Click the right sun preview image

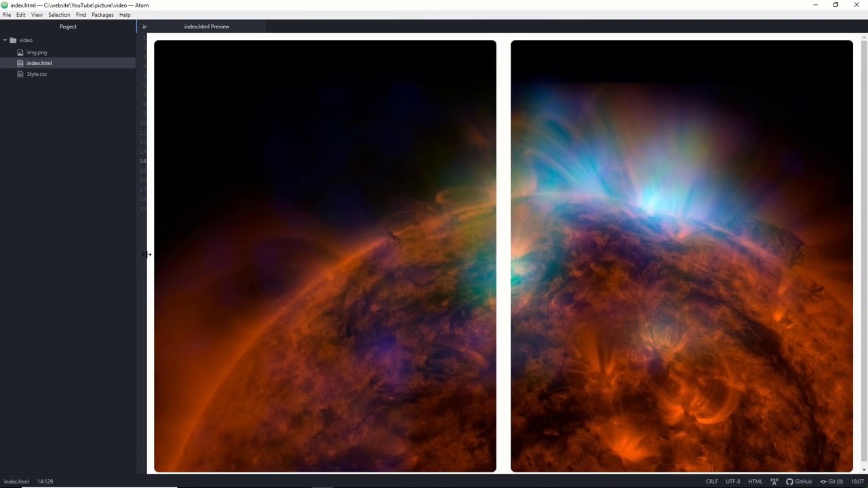(682, 256)
